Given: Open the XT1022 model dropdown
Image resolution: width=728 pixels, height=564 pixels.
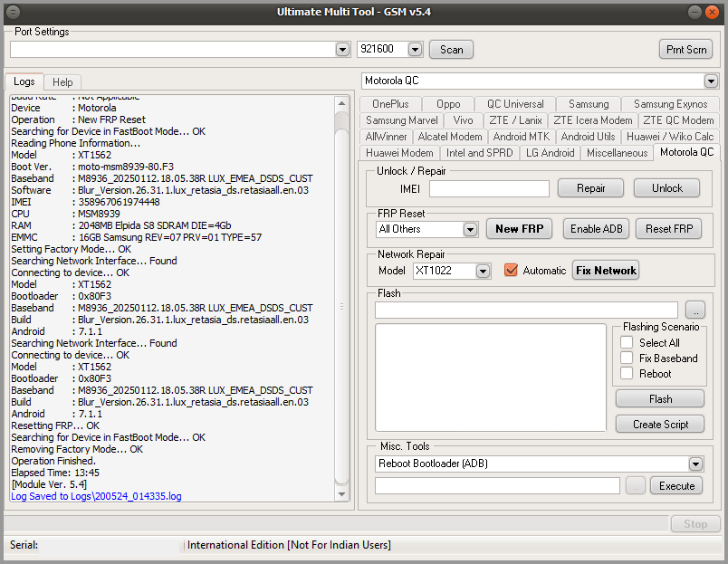Looking at the screenshot, I should coord(483,271).
